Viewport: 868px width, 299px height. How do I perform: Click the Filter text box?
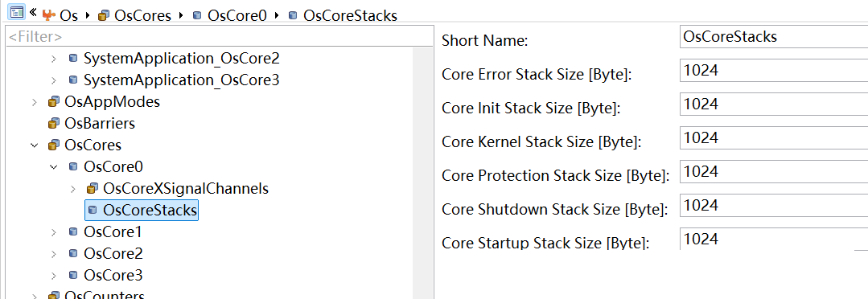coord(219,37)
